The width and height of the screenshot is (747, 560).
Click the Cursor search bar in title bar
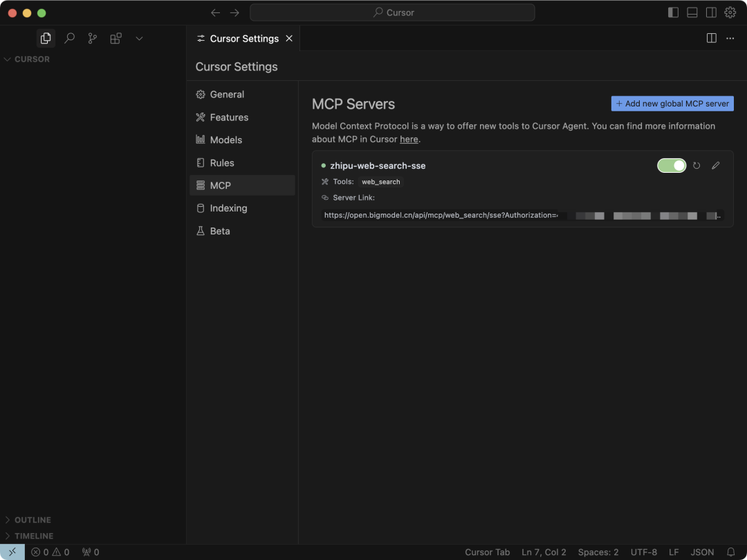(392, 12)
